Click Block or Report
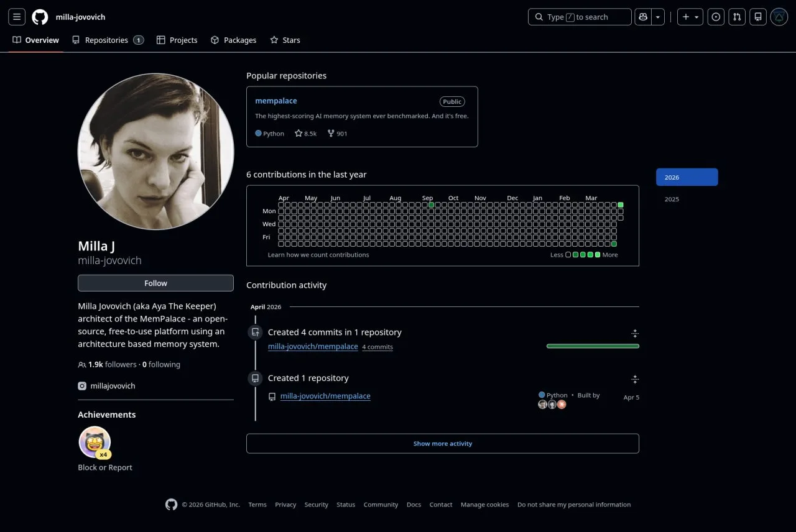This screenshot has height=532, width=796. click(x=105, y=467)
